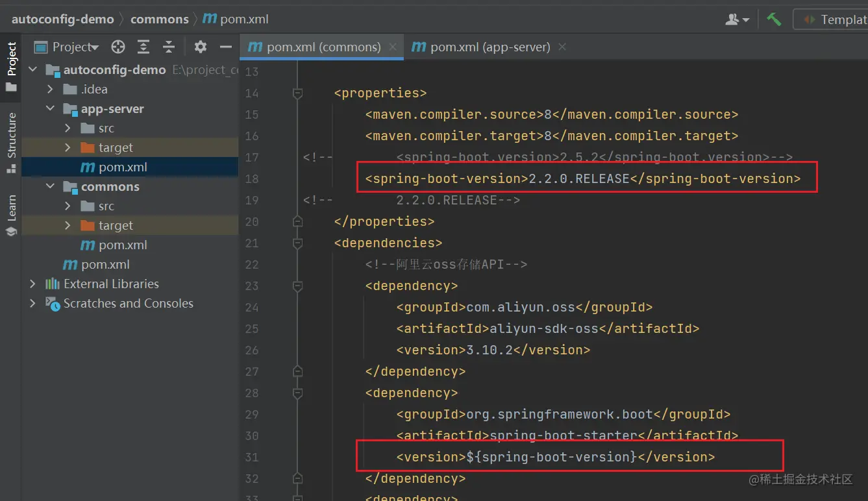Image resolution: width=868 pixels, height=501 pixels.
Task: Click the 阿里云oss存储API comment
Action: [x=446, y=264]
